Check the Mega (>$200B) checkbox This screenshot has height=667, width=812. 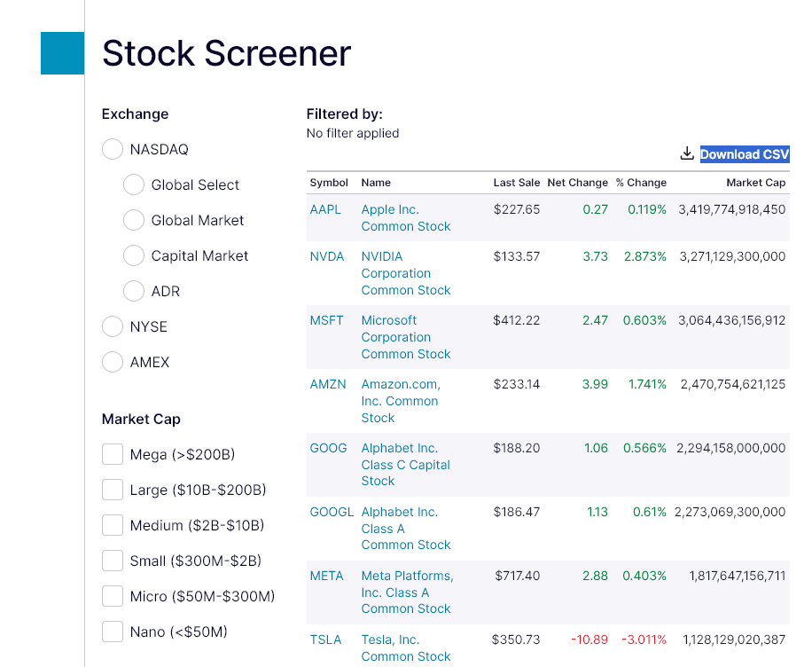[113, 454]
